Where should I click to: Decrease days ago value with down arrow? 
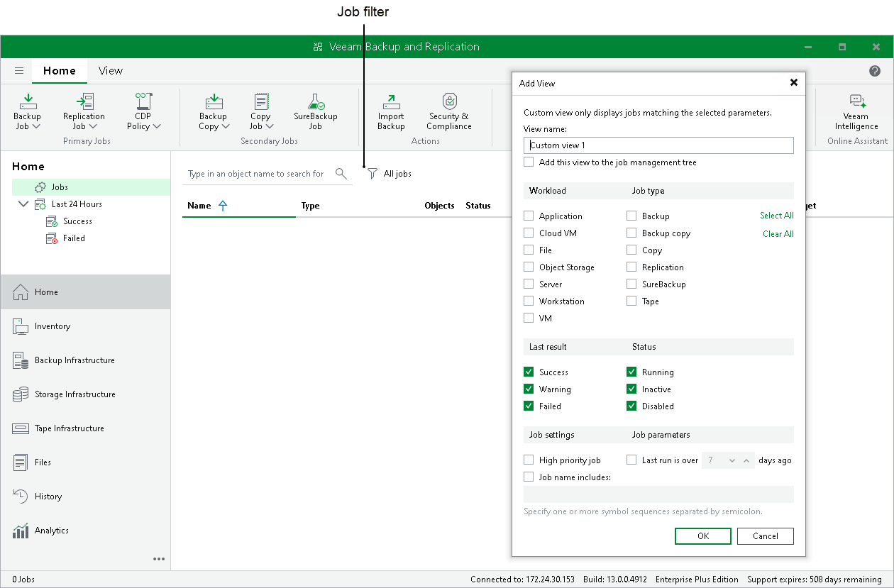(x=732, y=460)
